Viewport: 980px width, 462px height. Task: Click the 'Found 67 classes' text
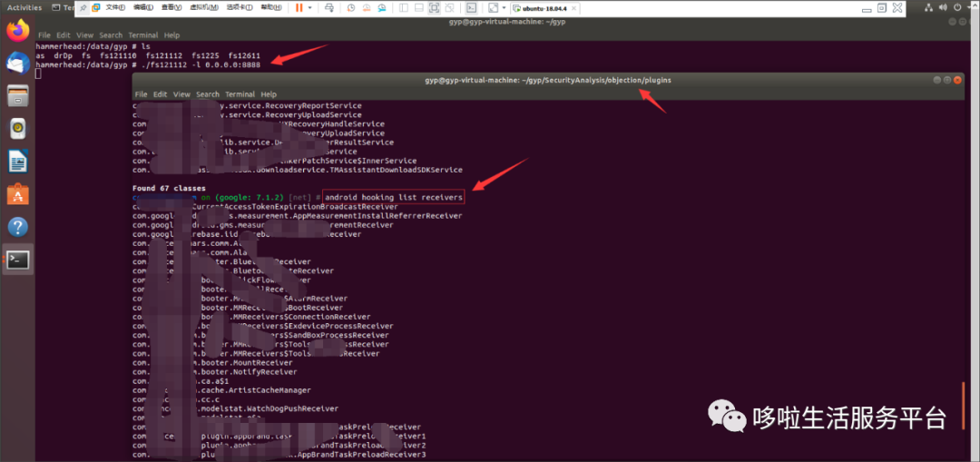(x=170, y=188)
